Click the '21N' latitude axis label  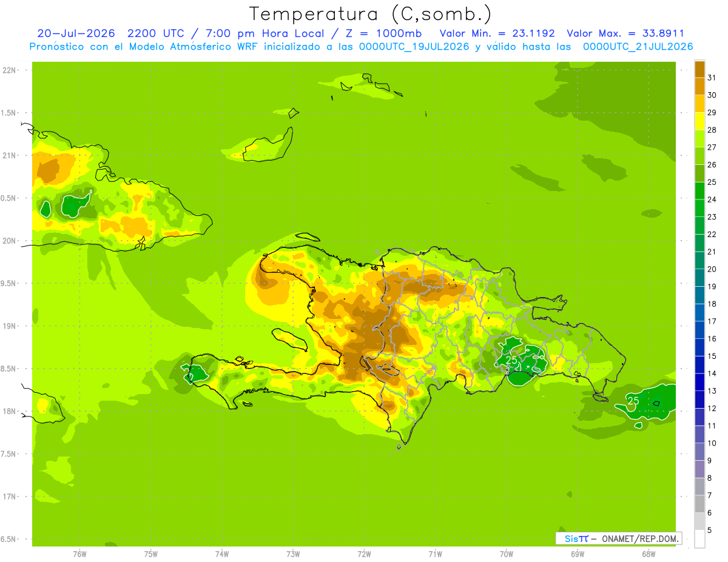pyautogui.click(x=10, y=155)
